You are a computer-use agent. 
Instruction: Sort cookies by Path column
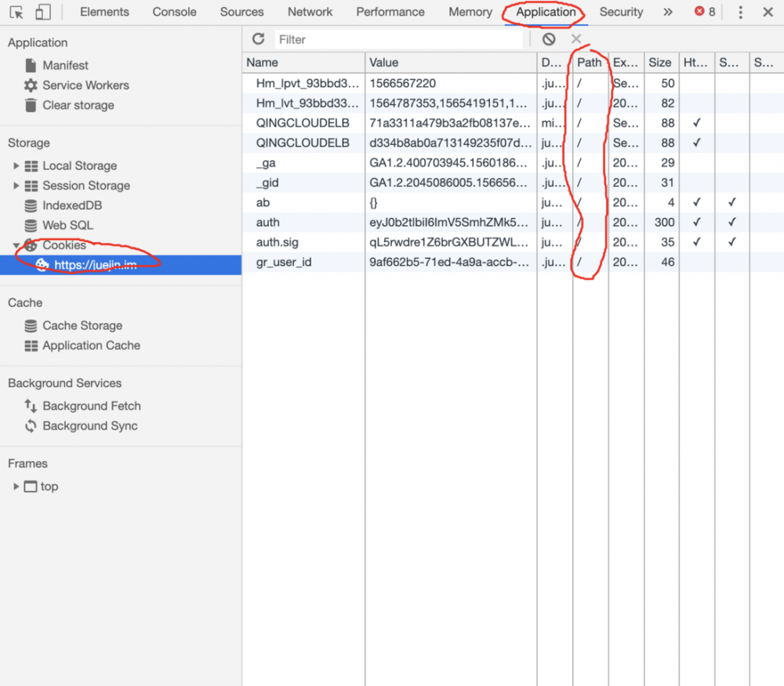[590, 63]
